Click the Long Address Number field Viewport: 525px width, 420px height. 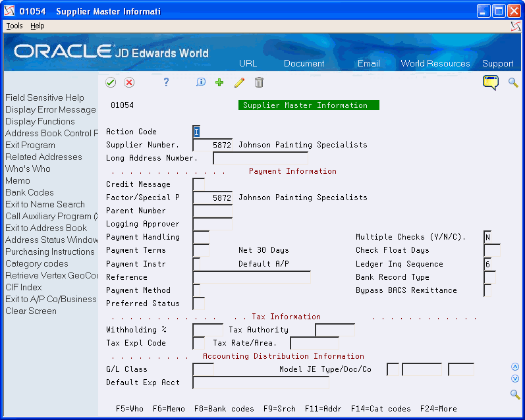pos(260,158)
